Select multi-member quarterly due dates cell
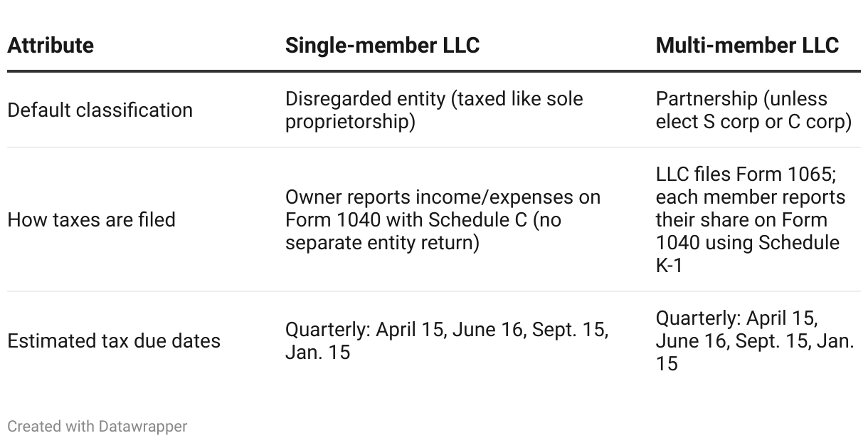Screen dimensions: 868x443 click(x=755, y=341)
